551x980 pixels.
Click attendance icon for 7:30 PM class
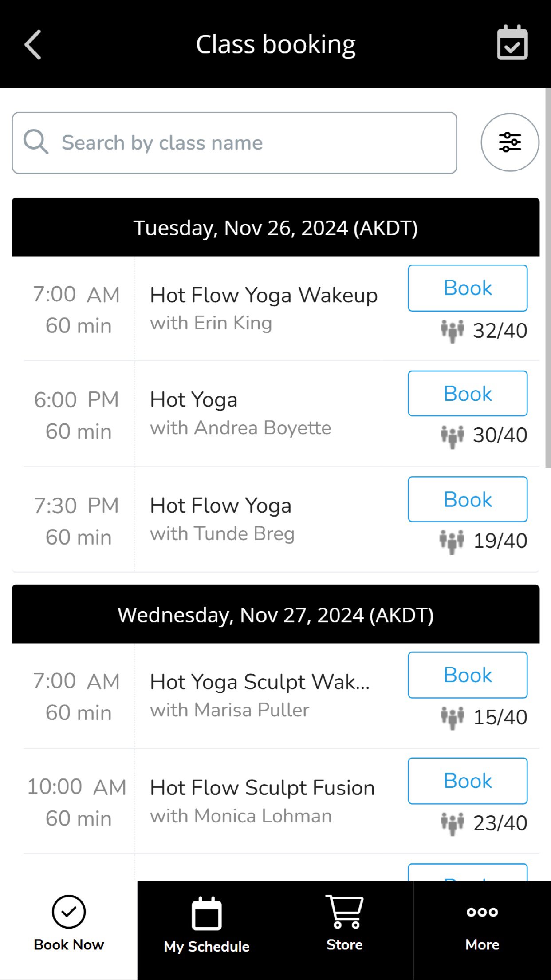click(452, 541)
